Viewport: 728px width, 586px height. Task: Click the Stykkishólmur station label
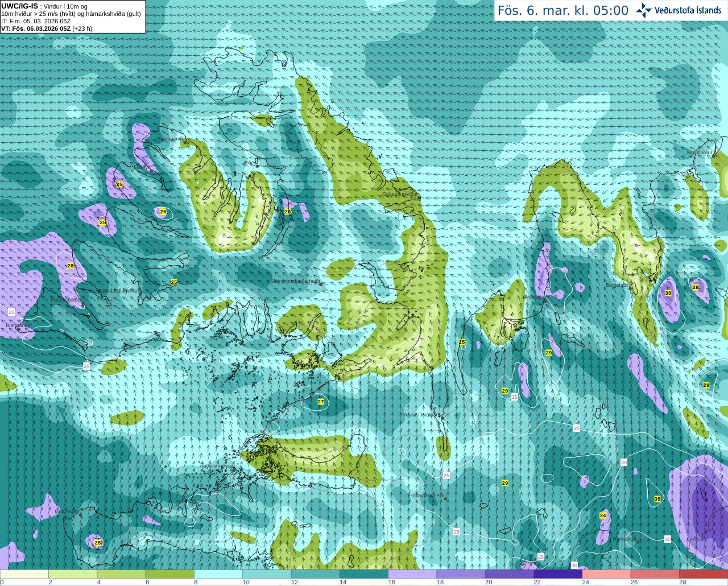click(x=217, y=467)
